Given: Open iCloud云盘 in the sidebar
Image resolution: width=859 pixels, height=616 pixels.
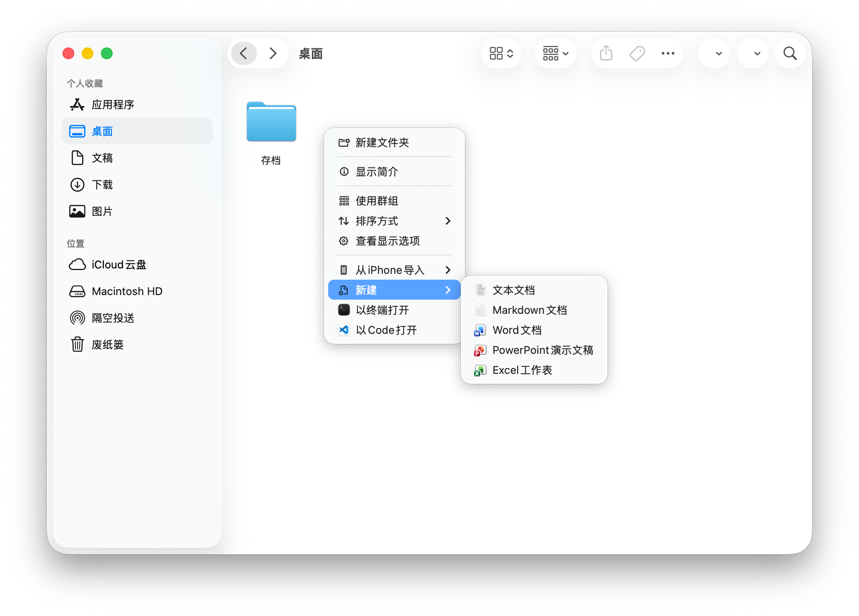Looking at the screenshot, I should click(137, 265).
